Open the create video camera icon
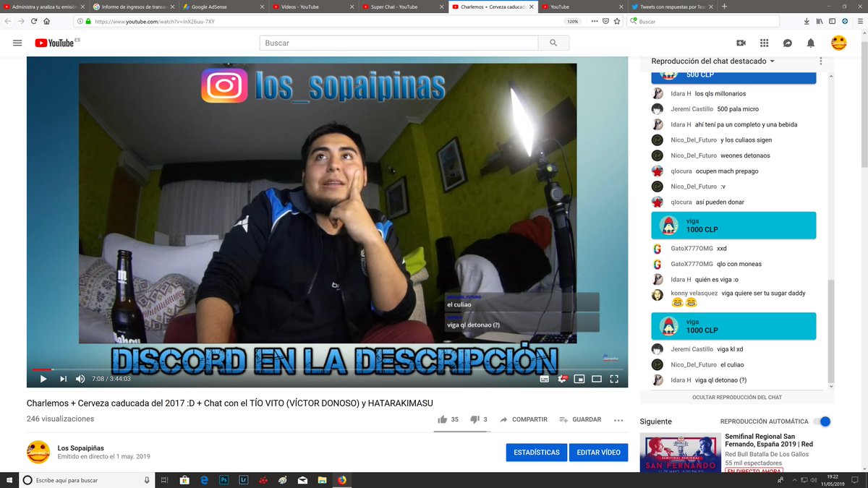Viewport: 868px width, 488px height. tap(741, 43)
